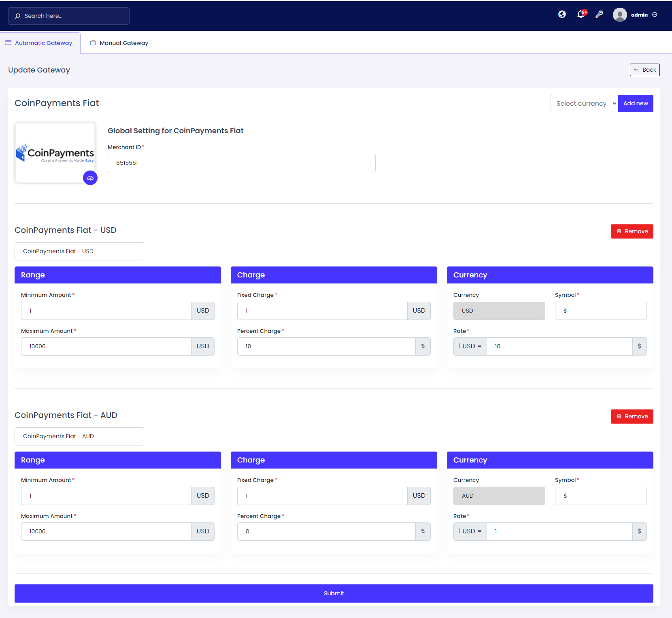
Task: Click the admin username text
Action: [x=639, y=15]
